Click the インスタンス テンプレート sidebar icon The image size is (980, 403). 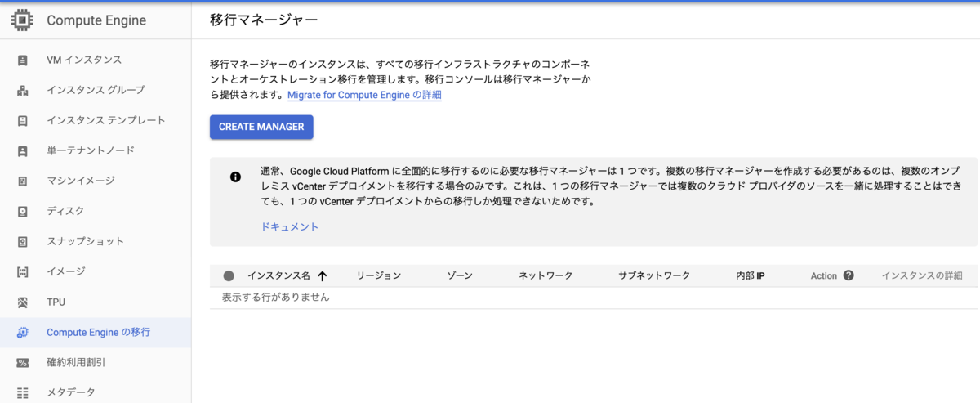click(23, 121)
